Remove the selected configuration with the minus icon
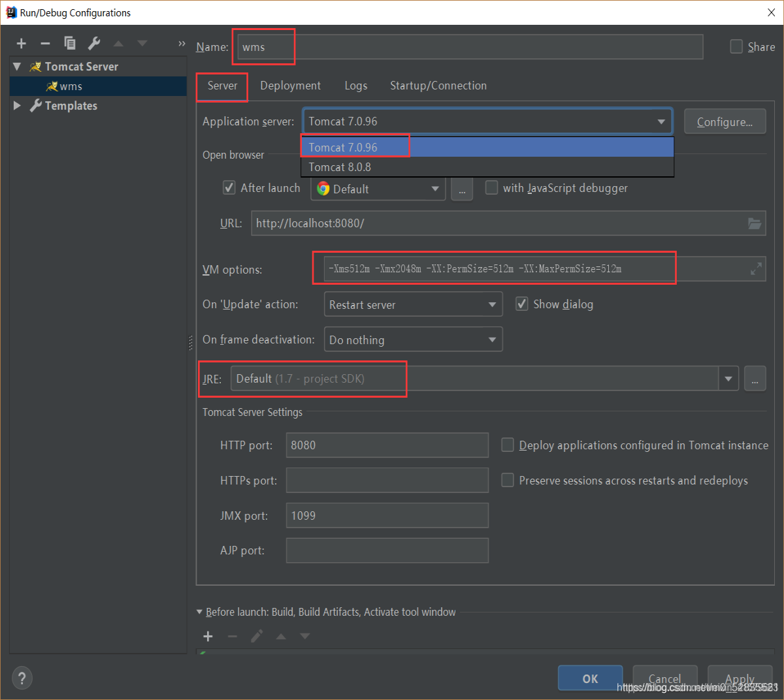Viewport: 784px width, 700px height. pos(45,44)
